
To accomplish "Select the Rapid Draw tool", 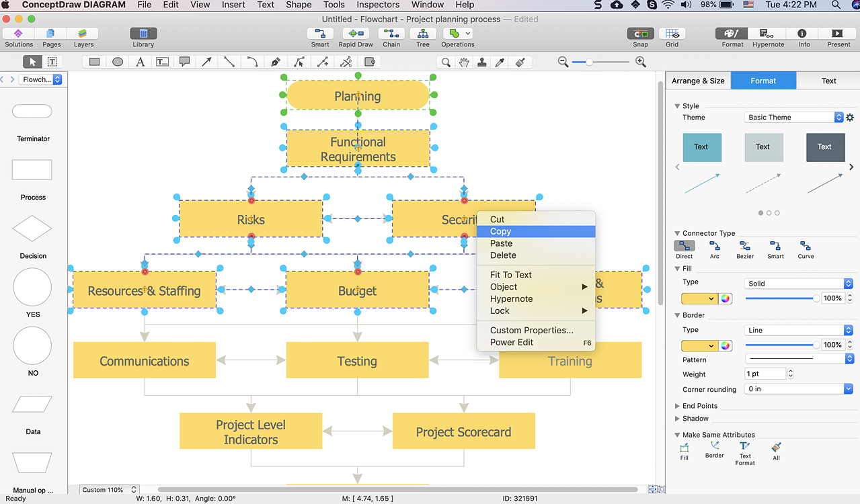I will (x=356, y=34).
